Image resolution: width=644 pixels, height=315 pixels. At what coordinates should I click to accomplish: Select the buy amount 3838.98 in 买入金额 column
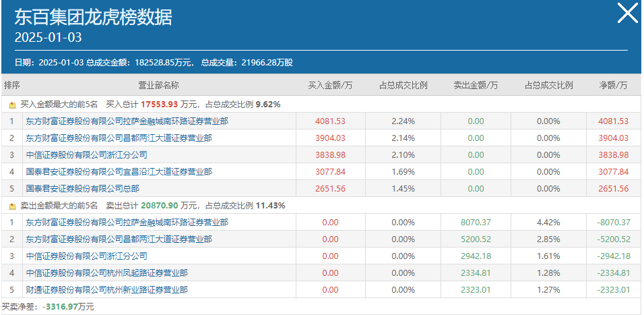click(330, 155)
